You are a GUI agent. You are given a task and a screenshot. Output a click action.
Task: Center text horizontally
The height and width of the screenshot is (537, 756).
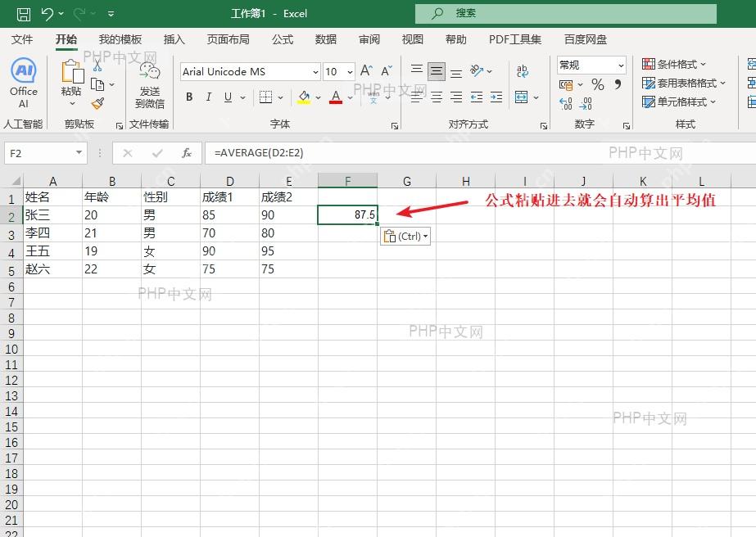(x=437, y=97)
